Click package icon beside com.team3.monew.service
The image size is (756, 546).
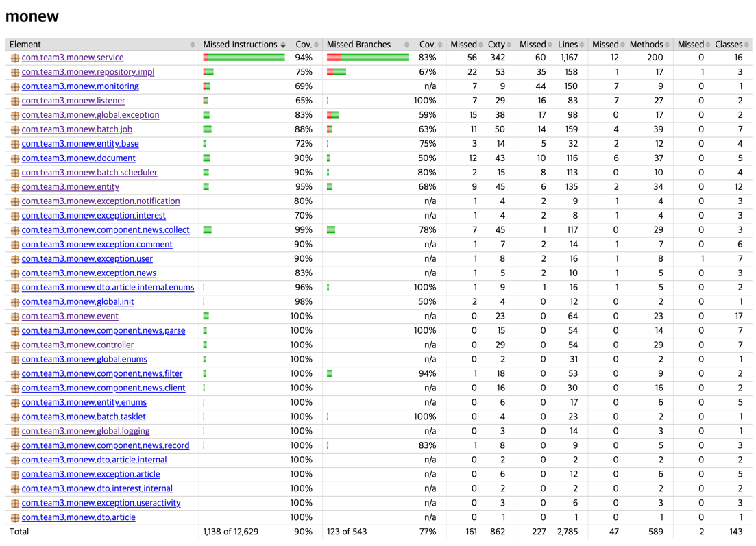click(x=15, y=58)
